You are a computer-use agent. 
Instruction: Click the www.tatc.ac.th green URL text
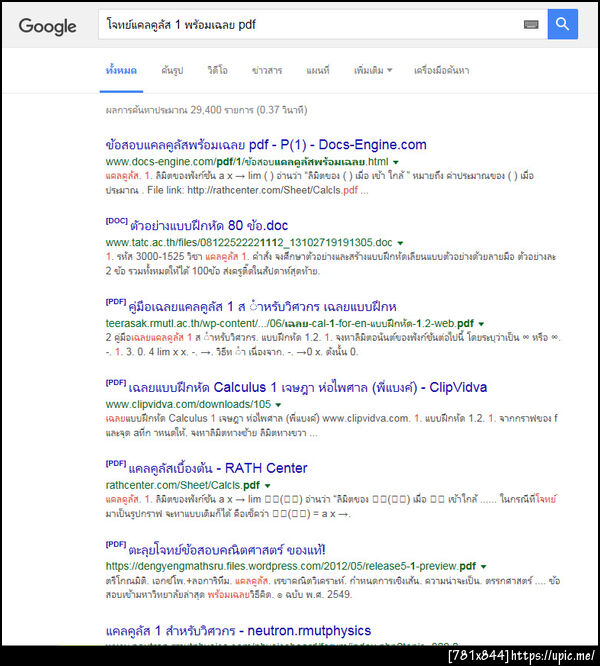249,243
